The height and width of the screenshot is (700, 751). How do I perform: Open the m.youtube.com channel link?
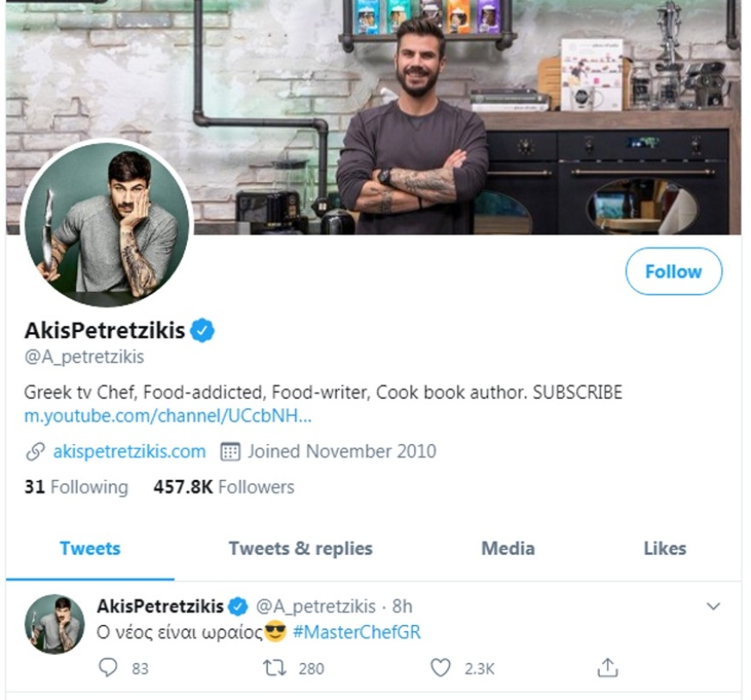click(168, 417)
